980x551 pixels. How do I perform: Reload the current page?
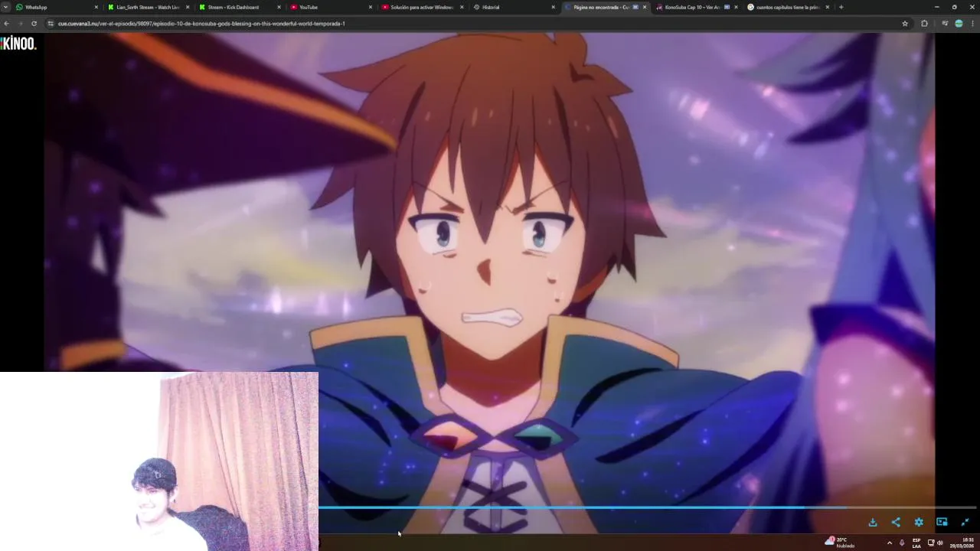coord(34,23)
